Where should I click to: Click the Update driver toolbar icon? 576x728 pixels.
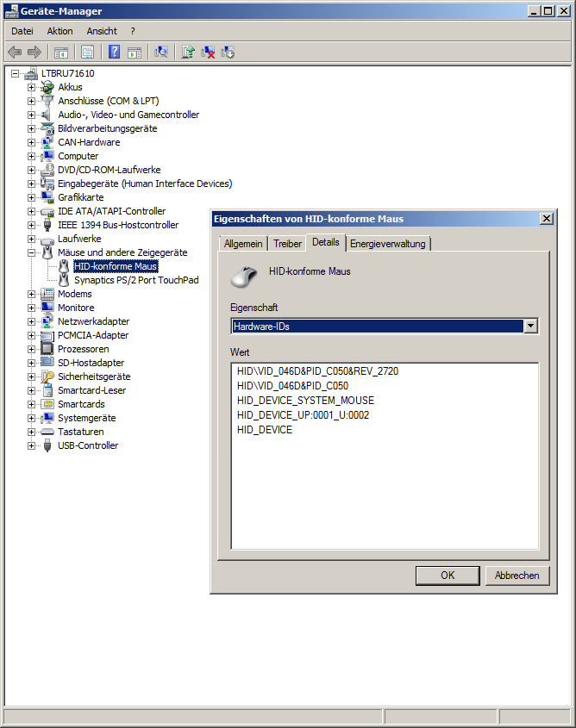tap(188, 52)
